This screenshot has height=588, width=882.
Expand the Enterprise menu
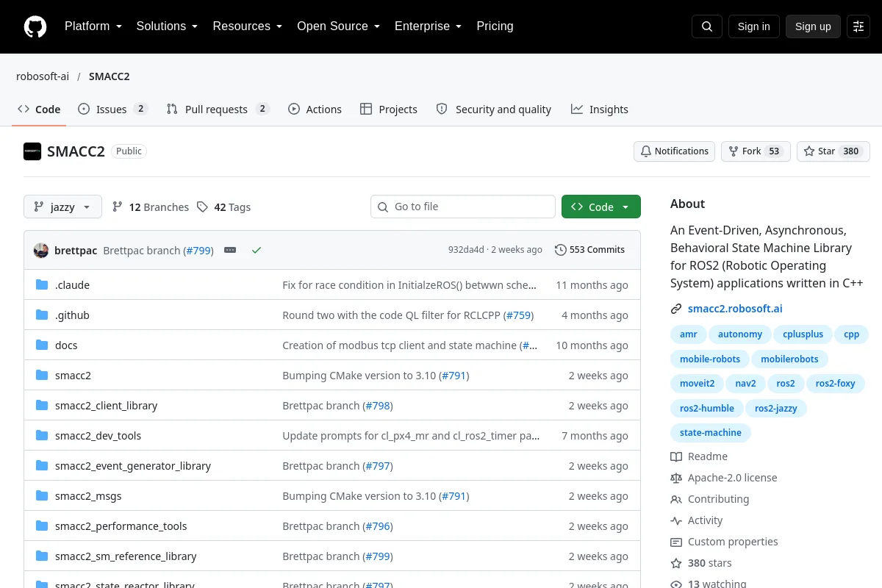point(428,26)
